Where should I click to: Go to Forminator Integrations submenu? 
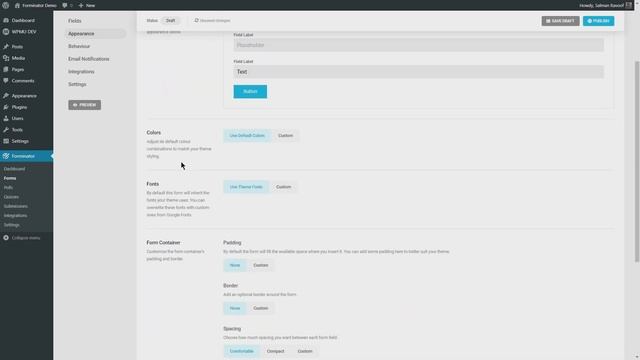(x=16, y=216)
